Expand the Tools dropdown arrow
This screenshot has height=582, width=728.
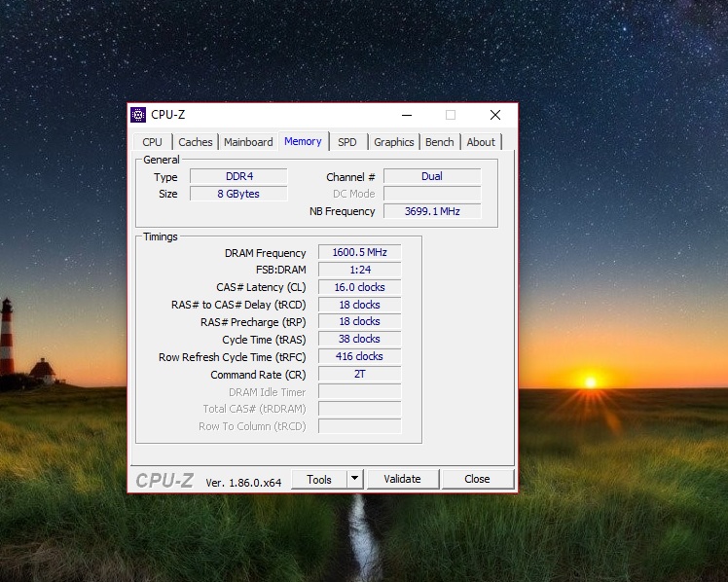pyautogui.click(x=354, y=479)
